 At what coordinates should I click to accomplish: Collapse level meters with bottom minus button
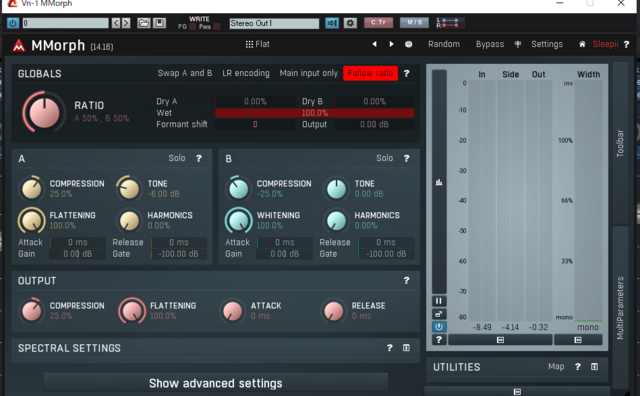click(x=500, y=340)
